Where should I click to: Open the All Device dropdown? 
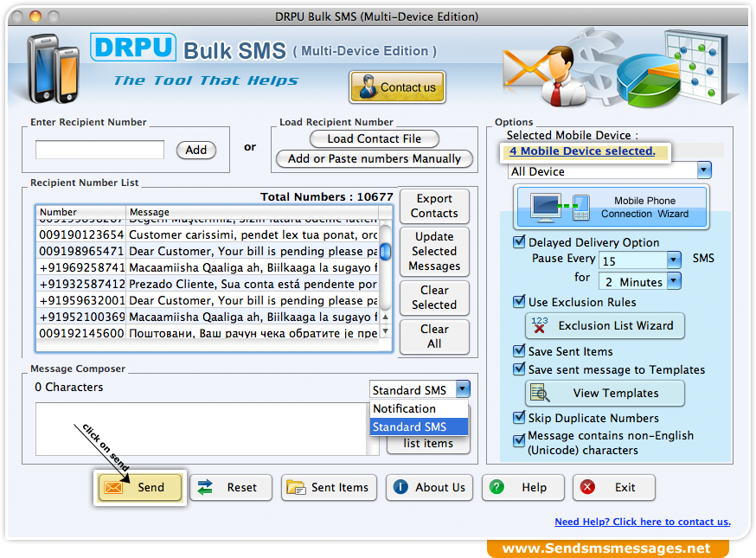click(x=704, y=170)
